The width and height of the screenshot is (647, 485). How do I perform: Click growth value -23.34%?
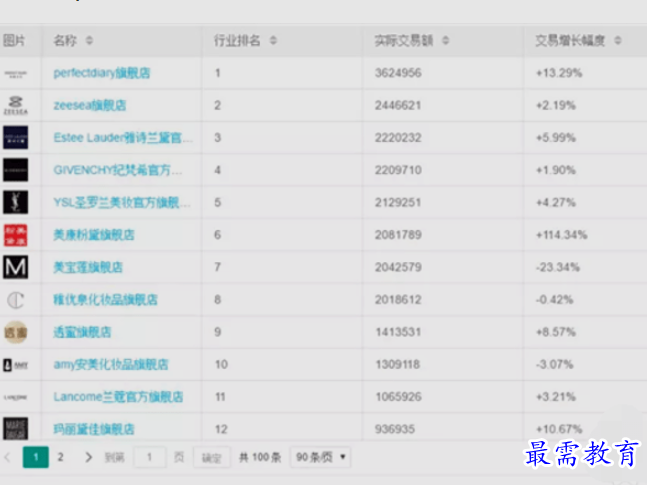[558, 267]
